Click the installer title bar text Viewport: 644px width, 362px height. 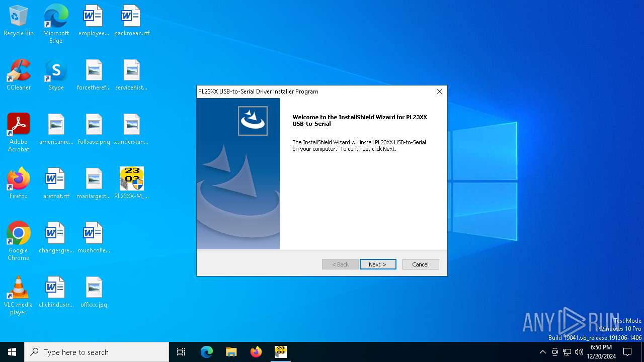click(x=258, y=92)
